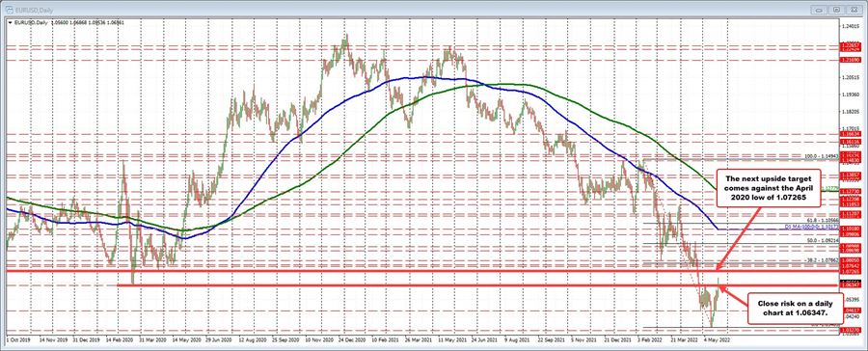The image size is (868, 351).
Task: Select the solid red 1.06347 horizontal line
Action: click(x=478, y=285)
